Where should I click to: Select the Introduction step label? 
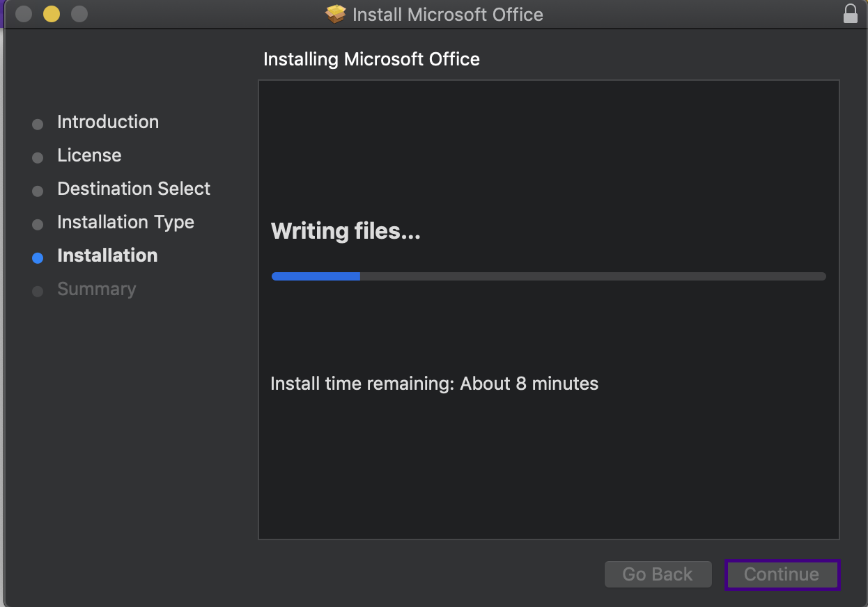click(x=108, y=122)
